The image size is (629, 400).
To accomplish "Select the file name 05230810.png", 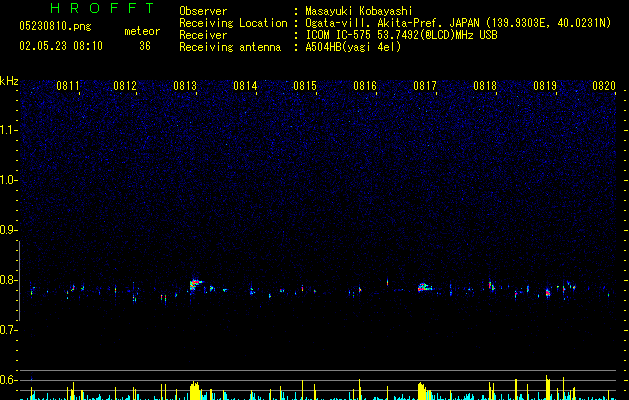I will (55, 27).
